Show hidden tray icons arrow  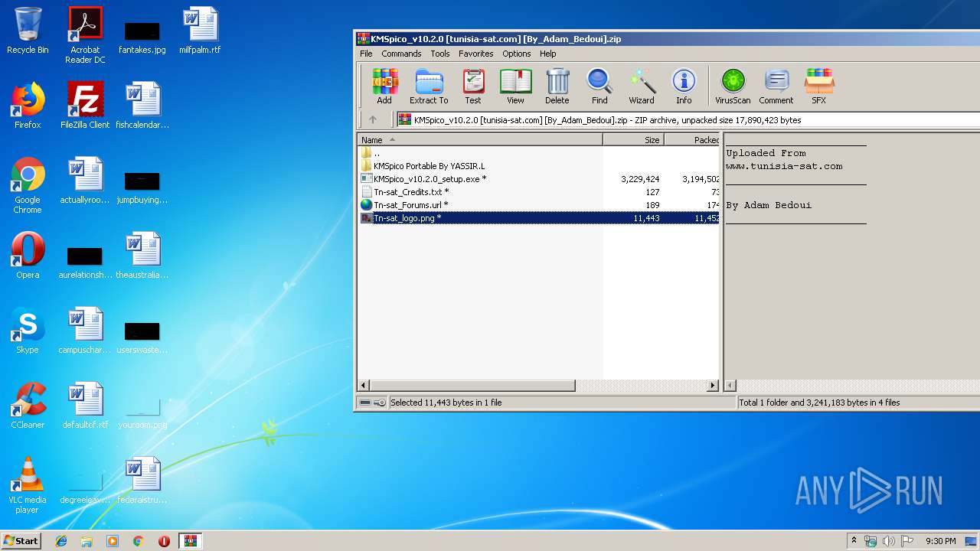pos(854,541)
